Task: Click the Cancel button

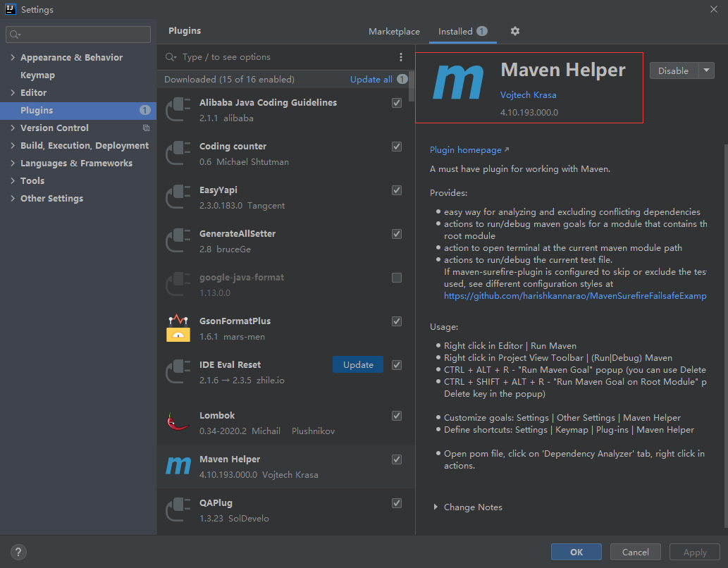Action: coord(635,552)
